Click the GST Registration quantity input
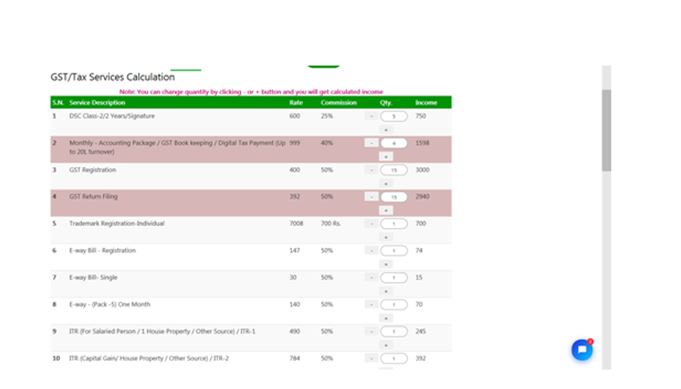681x389 pixels. 394,170
